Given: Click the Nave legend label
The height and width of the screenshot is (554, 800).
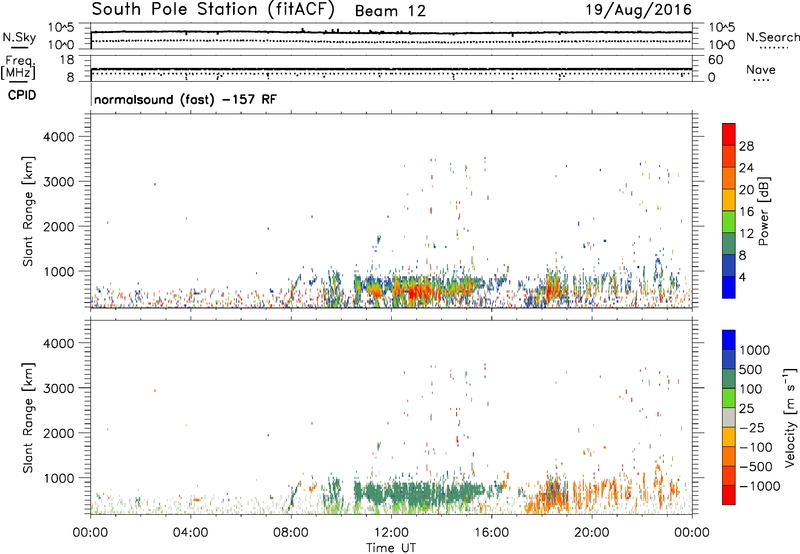Looking at the screenshot, I should 761,69.
